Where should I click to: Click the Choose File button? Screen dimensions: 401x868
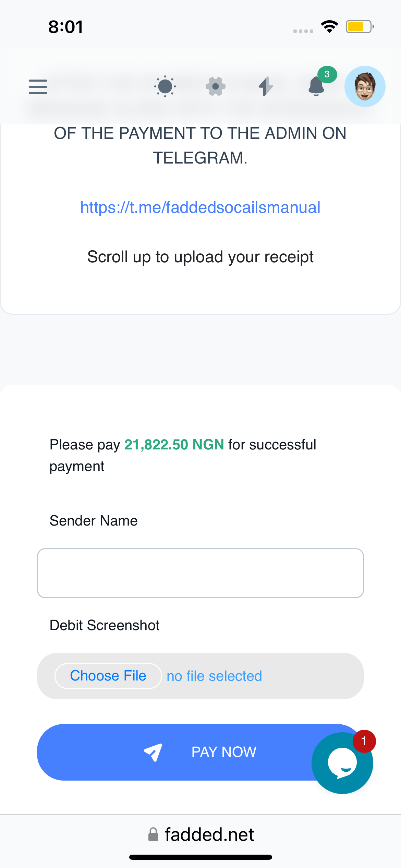(x=108, y=676)
